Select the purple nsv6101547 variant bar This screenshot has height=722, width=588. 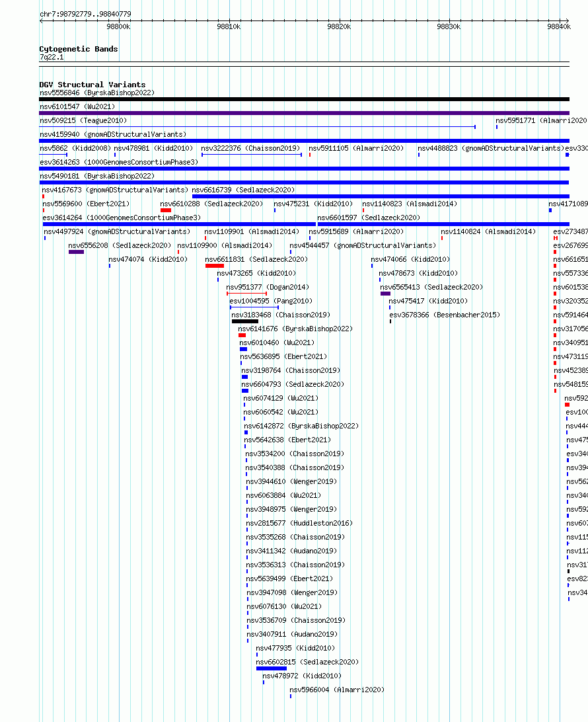[304, 113]
